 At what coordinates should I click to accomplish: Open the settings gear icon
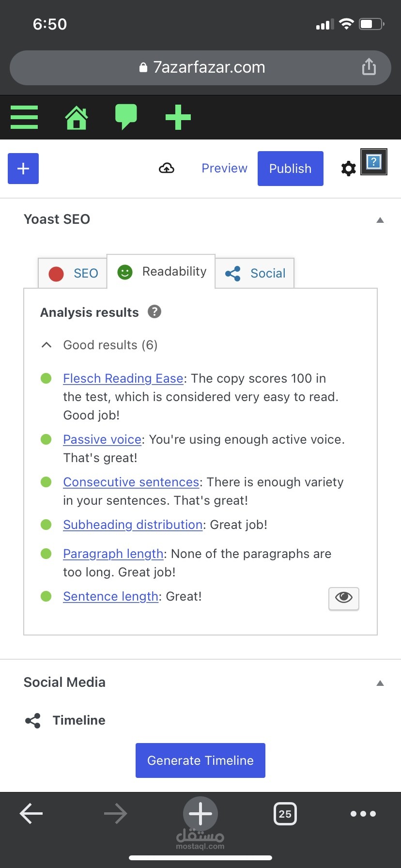(x=348, y=169)
